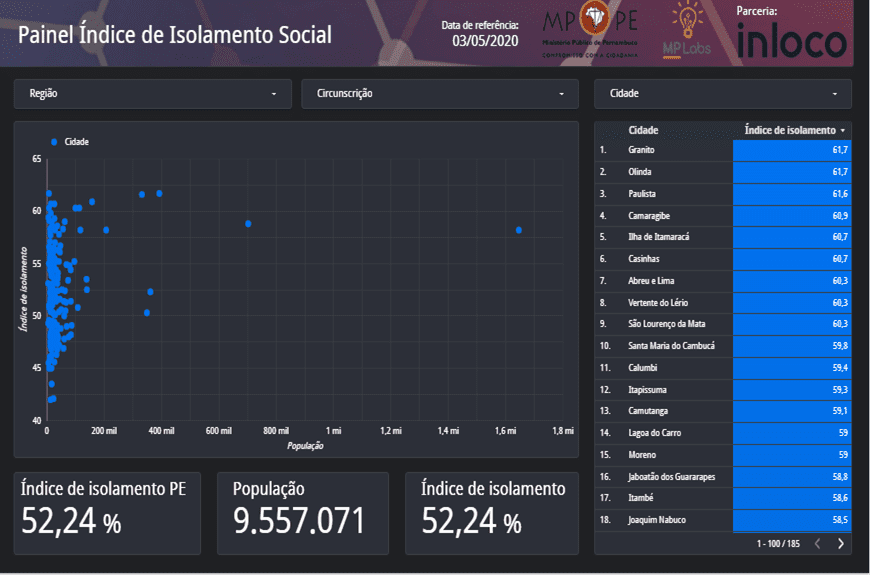The height and width of the screenshot is (575, 870).
Task: Sort by Índice de isolamento column header
Action: tap(789, 131)
